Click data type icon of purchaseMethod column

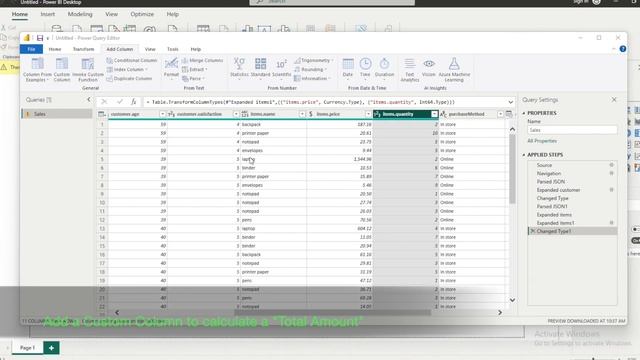(443, 114)
